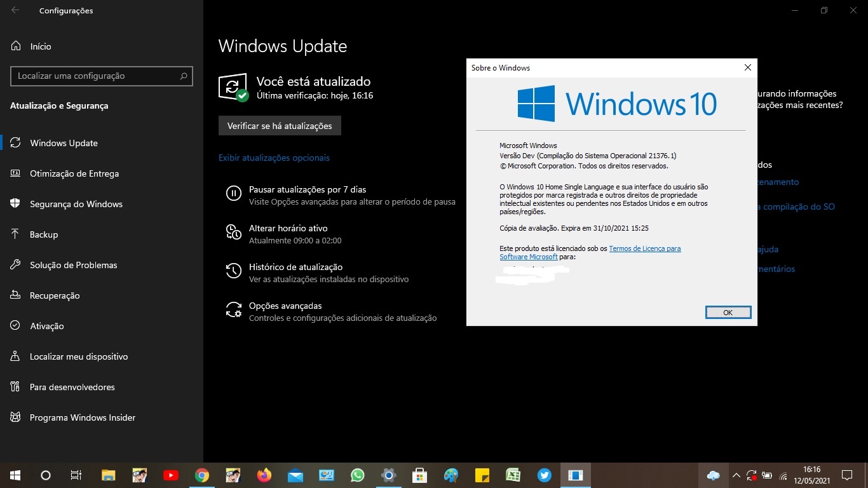Click 'Última verificação: hoje, 16:16' text
The width and height of the screenshot is (868, 488).
point(315,95)
